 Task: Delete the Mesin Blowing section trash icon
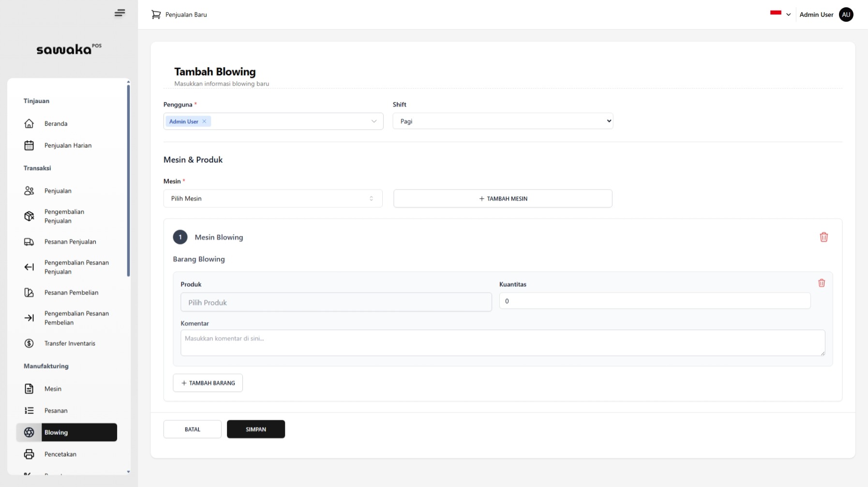pos(823,237)
